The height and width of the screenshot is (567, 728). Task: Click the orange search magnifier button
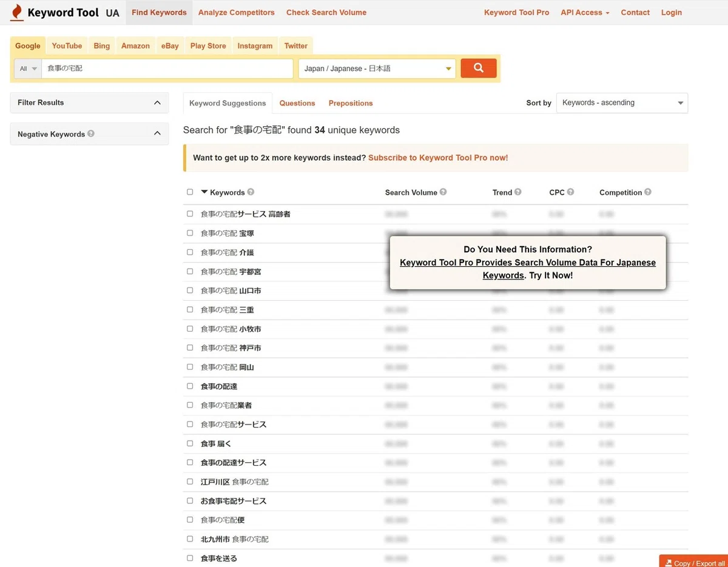[479, 68]
